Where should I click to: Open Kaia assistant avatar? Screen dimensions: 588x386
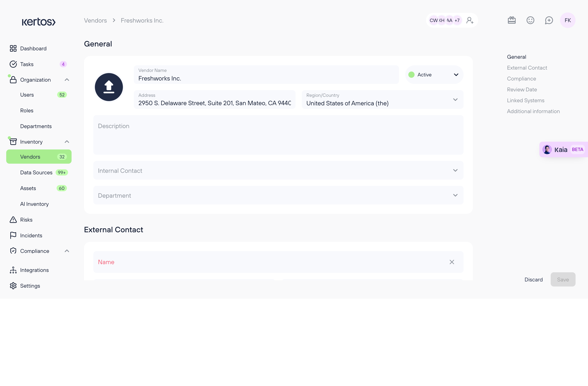pos(547,149)
